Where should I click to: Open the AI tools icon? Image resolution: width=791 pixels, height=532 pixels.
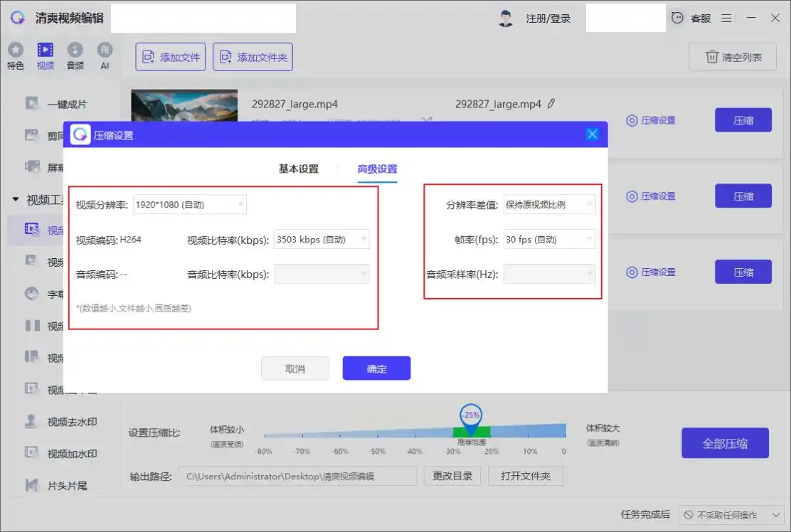coord(105,50)
